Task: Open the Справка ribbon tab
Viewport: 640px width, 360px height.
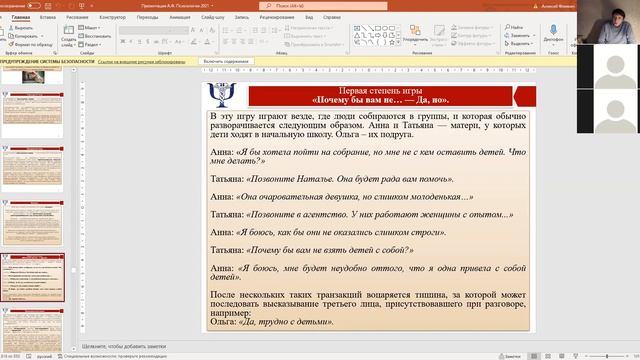Action: (332, 18)
